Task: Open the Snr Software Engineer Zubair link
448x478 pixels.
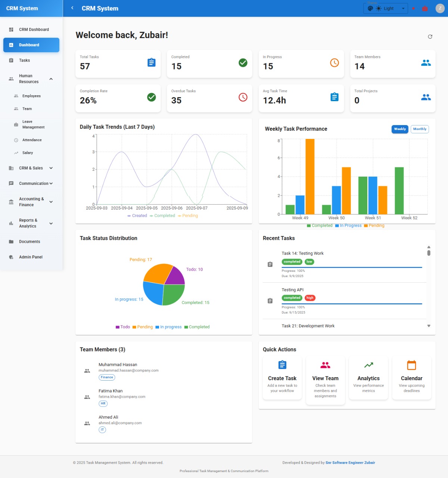Action: click(x=350, y=462)
